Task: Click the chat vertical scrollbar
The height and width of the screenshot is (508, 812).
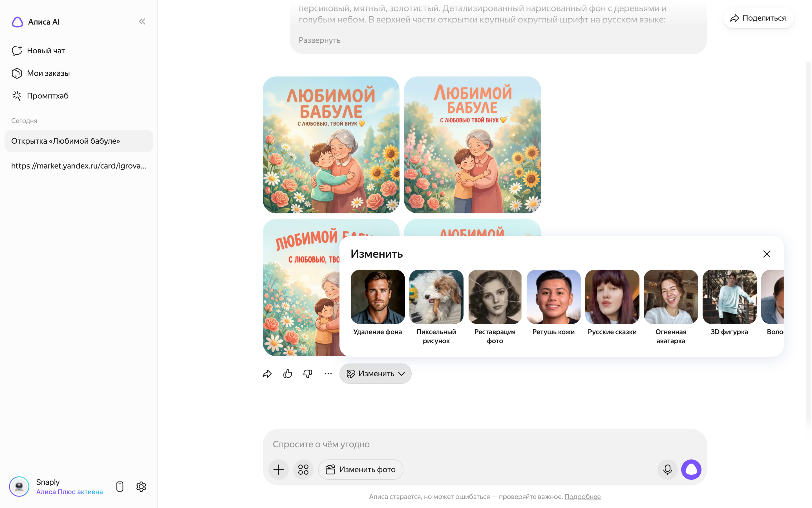Action: (x=808, y=247)
